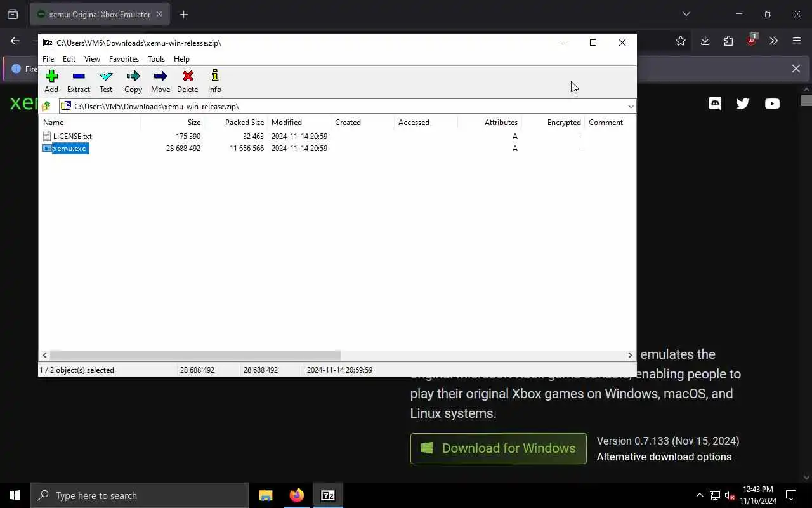Open Firefox downloads panel
This screenshot has height=508, width=812.
click(705, 41)
